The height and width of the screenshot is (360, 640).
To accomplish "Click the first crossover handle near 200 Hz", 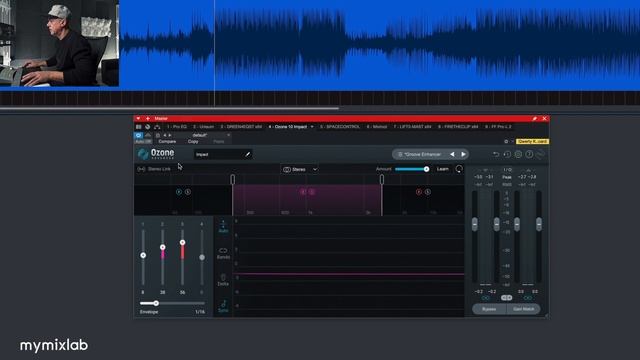I will coord(233,179).
